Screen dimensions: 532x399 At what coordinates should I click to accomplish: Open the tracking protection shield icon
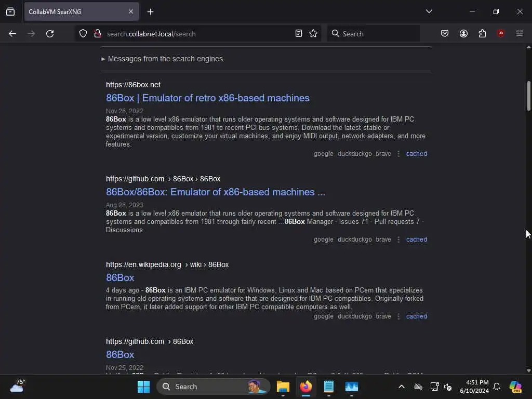click(x=83, y=33)
